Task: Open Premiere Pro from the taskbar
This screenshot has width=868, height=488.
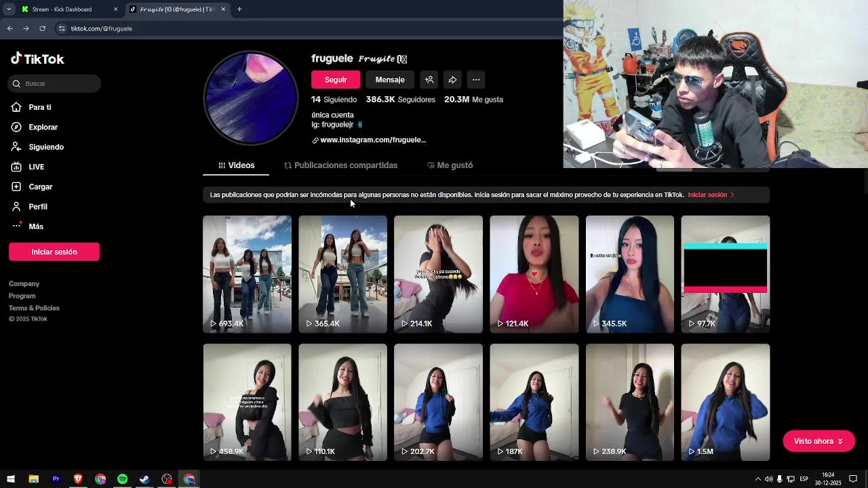Action: coord(56,479)
